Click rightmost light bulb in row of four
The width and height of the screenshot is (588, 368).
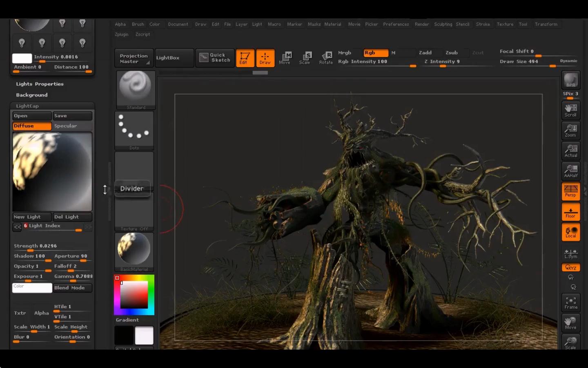pyautogui.click(x=82, y=43)
